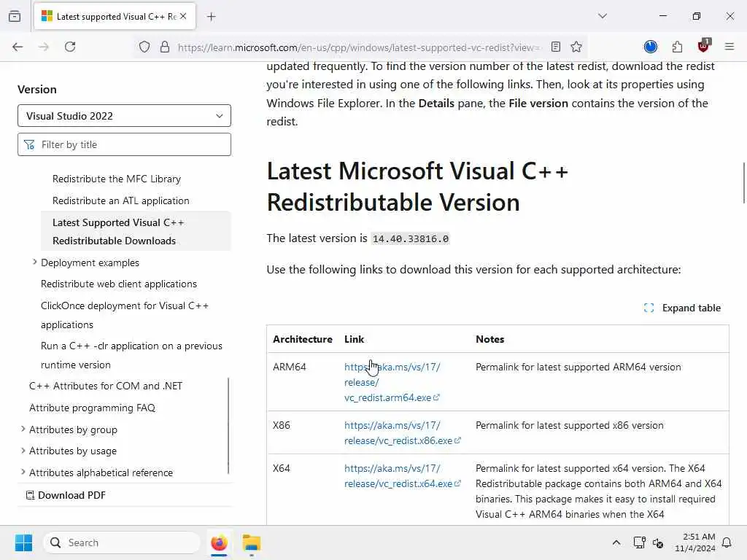Click the Link column header
The height and width of the screenshot is (560, 747).
pos(354,340)
